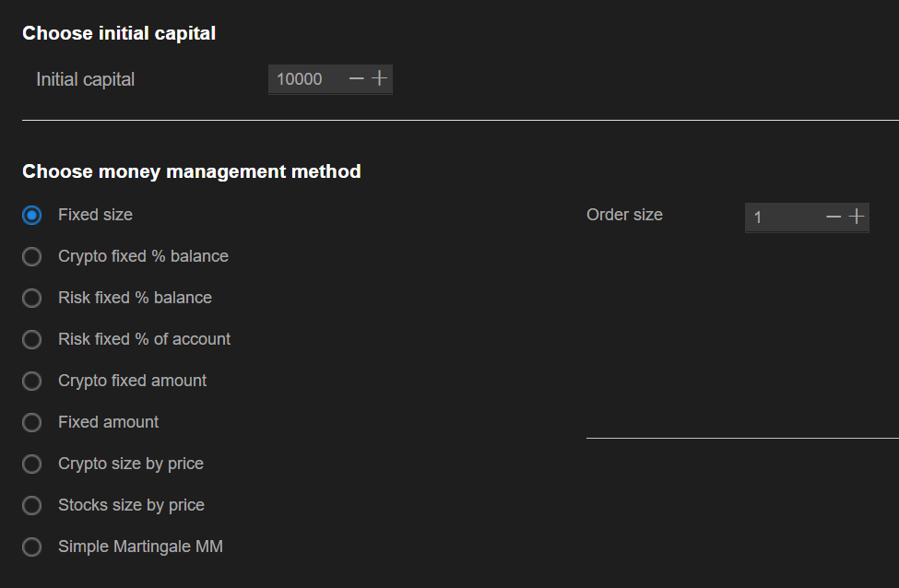The image size is (899, 588).
Task: Select the Fixed amount radio option
Action: (x=32, y=422)
